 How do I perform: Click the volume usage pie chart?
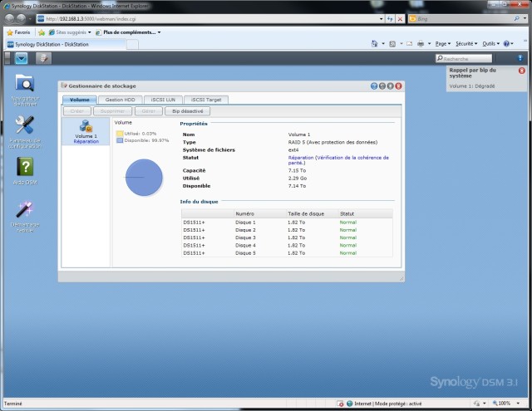coord(144,177)
